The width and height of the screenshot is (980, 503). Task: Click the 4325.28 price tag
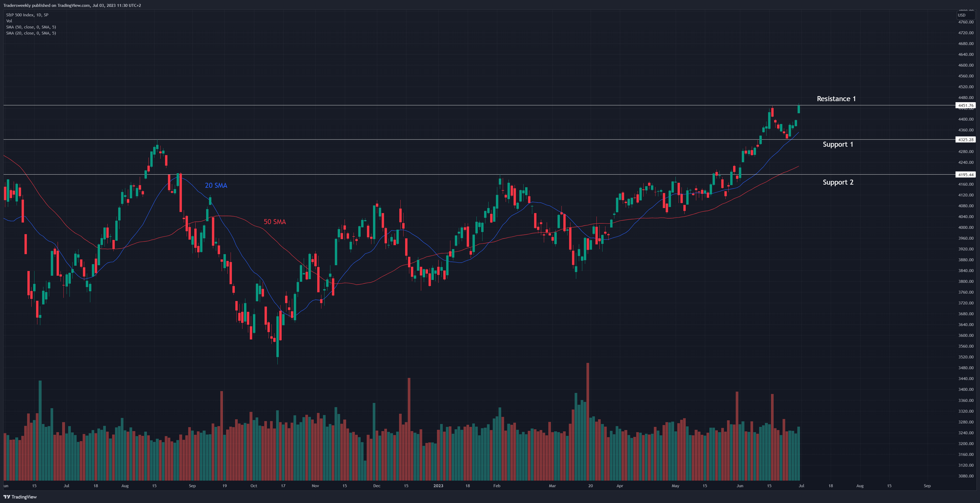[966, 140]
